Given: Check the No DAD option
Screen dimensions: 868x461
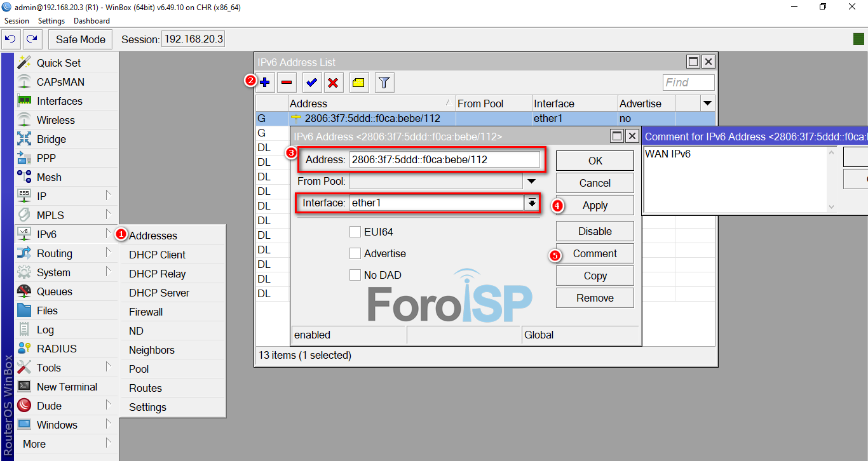Looking at the screenshot, I should point(355,275).
